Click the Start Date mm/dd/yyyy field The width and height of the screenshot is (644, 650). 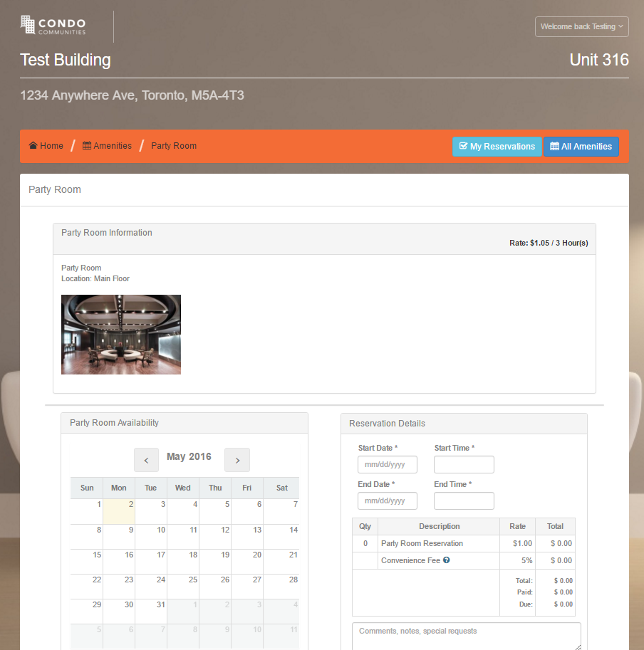pos(387,464)
